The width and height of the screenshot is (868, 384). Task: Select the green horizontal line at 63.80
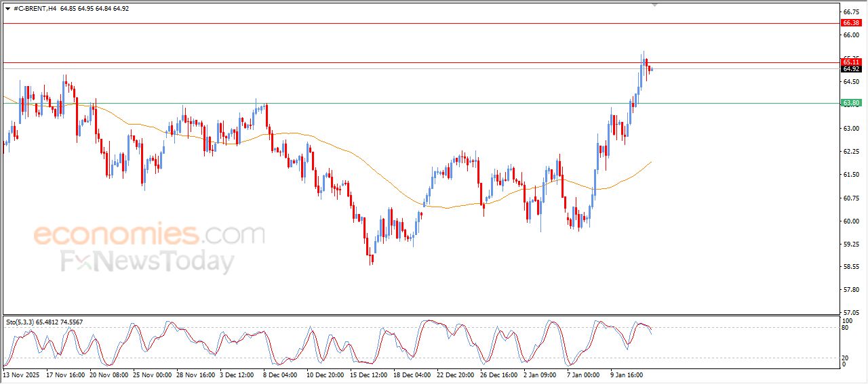point(420,103)
